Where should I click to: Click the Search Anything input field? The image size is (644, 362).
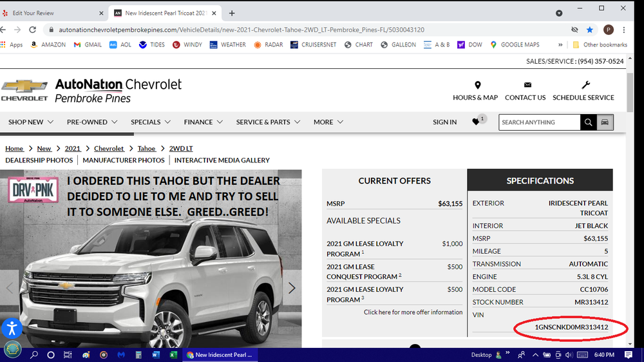[538, 122]
